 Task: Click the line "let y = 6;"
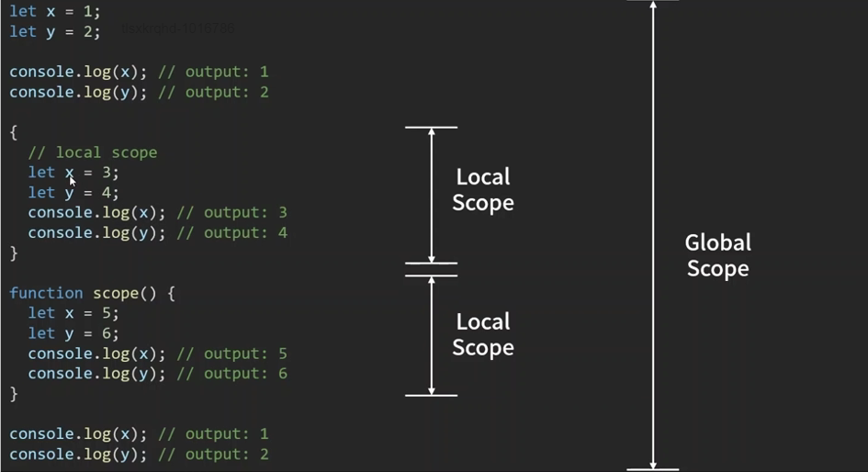pyautogui.click(x=73, y=333)
